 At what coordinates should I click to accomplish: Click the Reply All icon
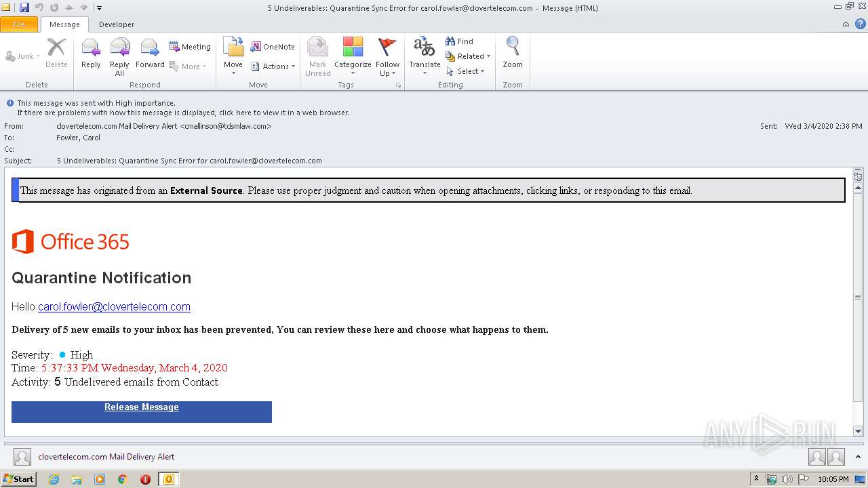[x=119, y=57]
